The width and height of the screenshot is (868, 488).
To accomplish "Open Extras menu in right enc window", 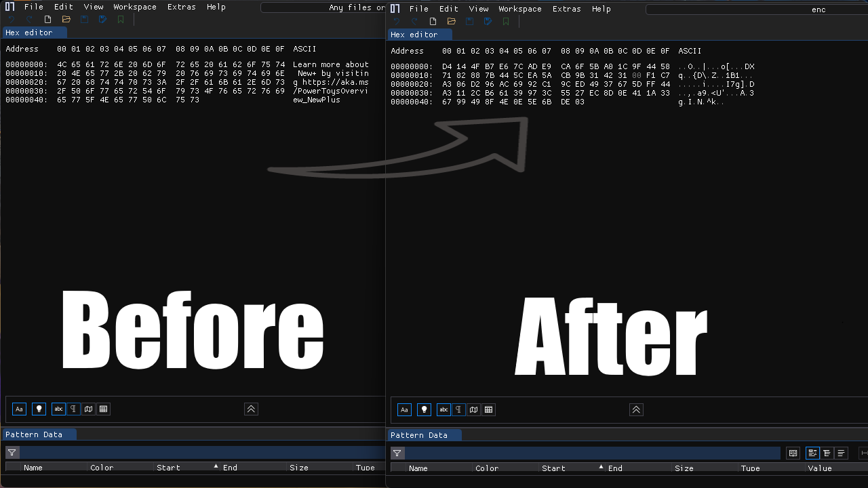I will 567,9.
